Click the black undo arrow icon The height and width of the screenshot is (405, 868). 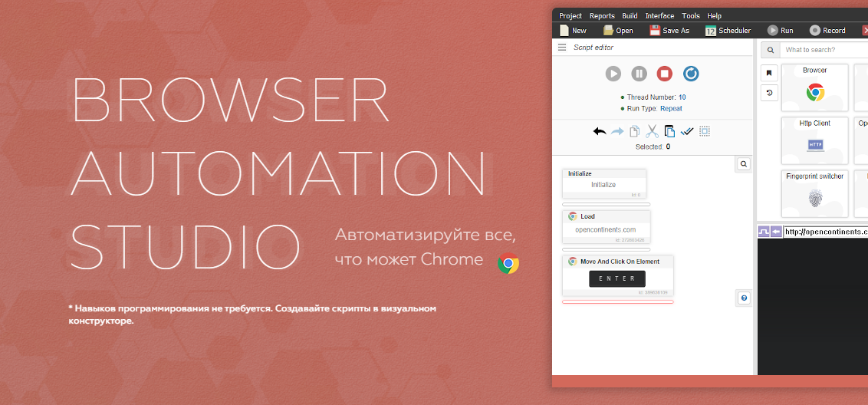click(600, 131)
